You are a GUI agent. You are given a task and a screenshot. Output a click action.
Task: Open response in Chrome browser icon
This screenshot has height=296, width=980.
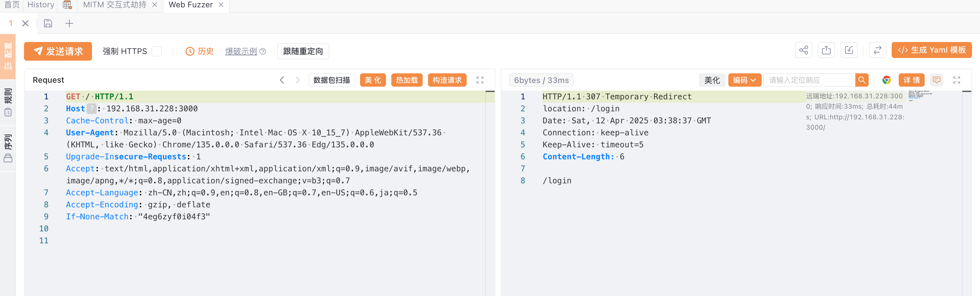886,80
